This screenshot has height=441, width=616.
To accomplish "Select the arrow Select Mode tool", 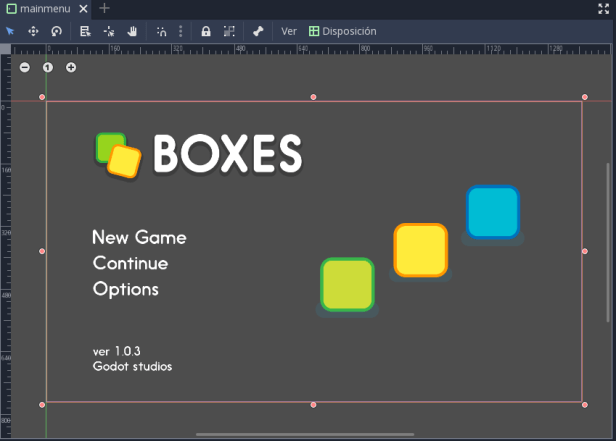I will 10,31.
